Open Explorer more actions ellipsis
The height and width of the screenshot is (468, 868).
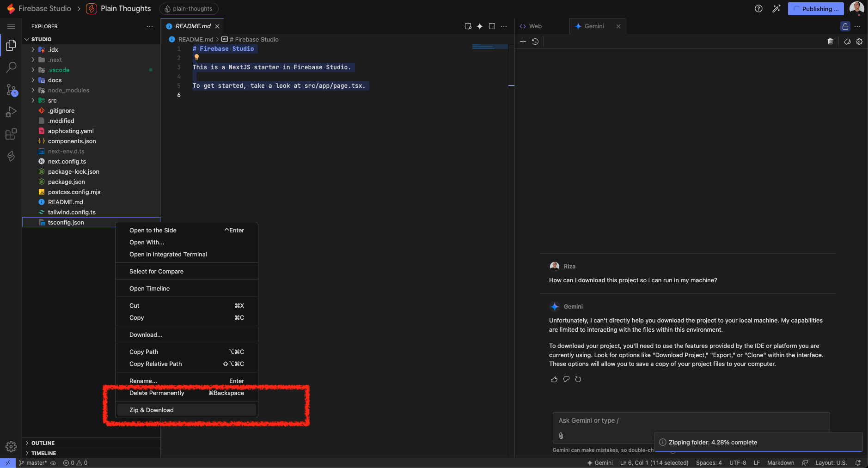coord(150,26)
